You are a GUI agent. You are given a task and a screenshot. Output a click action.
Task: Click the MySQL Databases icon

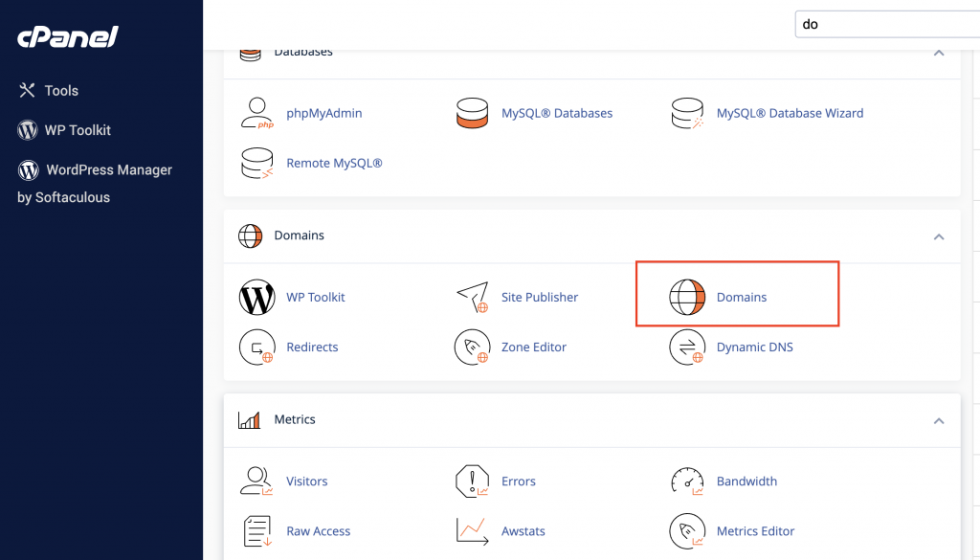tap(472, 113)
